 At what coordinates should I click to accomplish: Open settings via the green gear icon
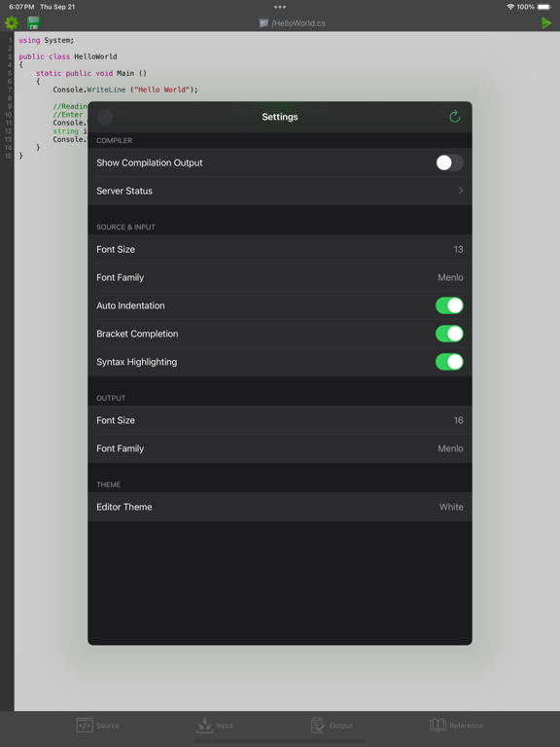click(12, 23)
